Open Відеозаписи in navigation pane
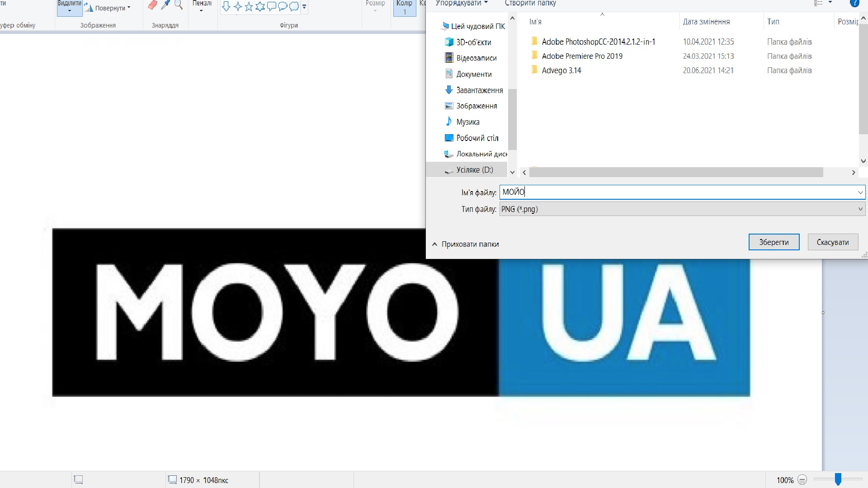 pos(471,58)
